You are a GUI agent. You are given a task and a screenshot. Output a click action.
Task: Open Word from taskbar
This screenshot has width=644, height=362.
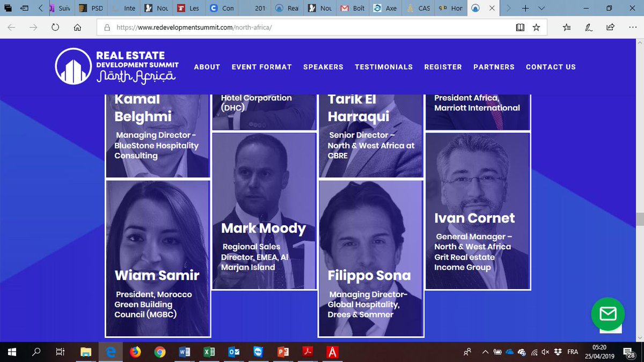point(185,352)
